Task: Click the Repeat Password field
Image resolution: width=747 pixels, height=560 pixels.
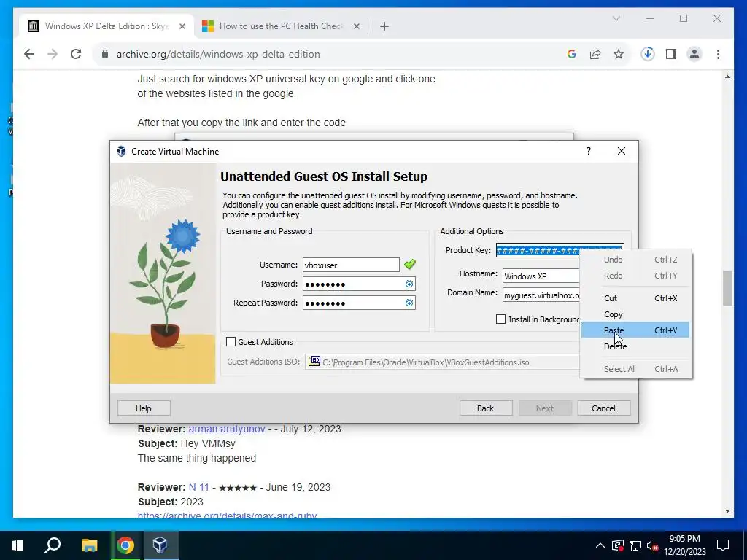Action: click(359, 303)
